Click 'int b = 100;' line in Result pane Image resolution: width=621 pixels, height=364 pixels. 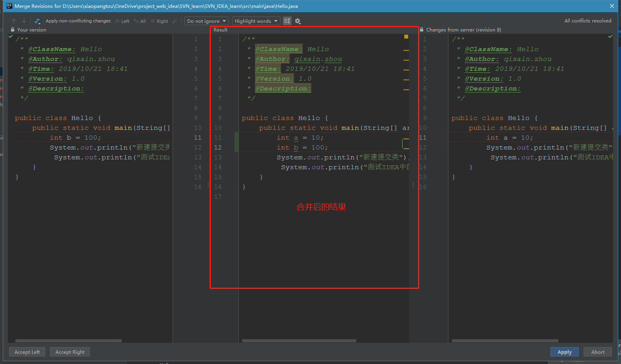tap(302, 148)
